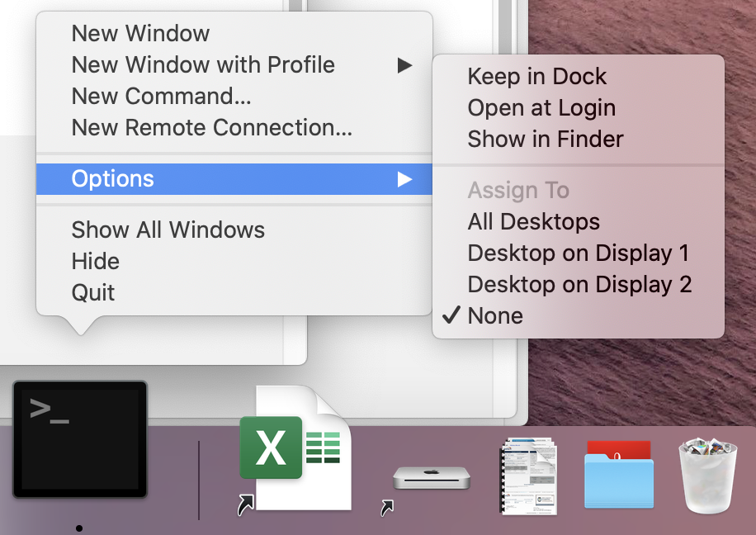
Task: Open the documents stack in the Dock
Action: [528, 476]
